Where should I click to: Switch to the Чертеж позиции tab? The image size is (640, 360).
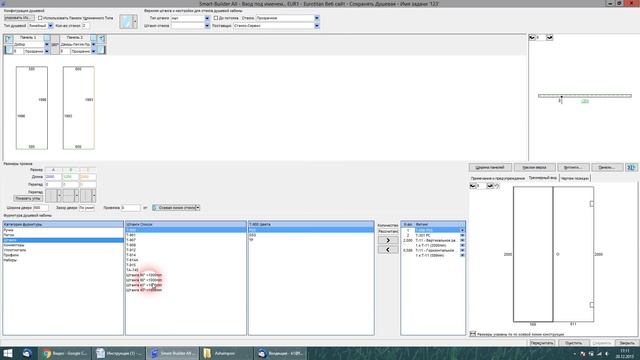[575, 178]
